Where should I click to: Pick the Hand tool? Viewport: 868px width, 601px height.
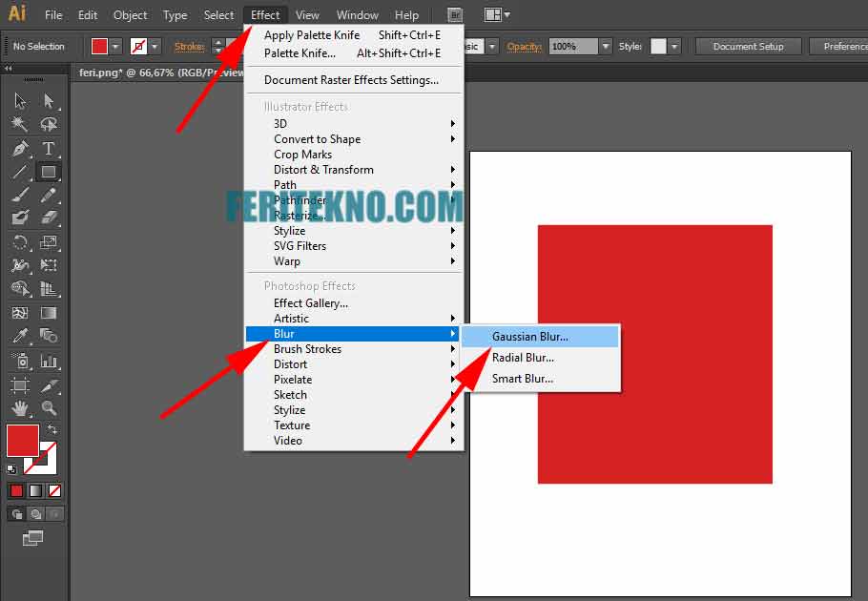click(x=20, y=408)
